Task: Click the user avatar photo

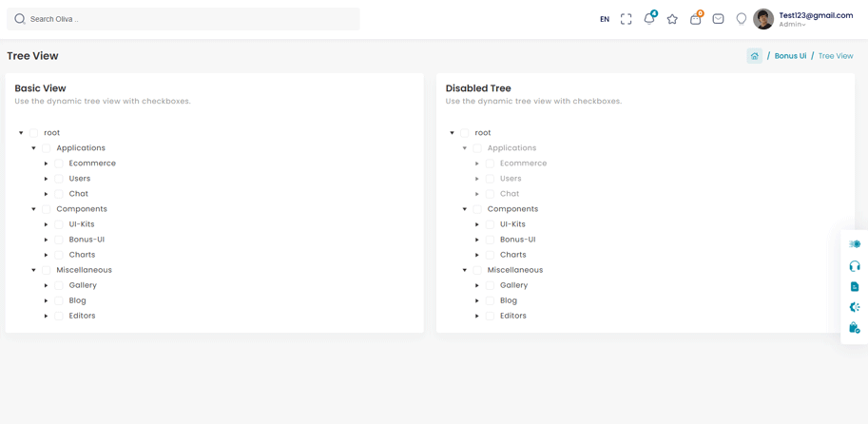Action: (763, 19)
